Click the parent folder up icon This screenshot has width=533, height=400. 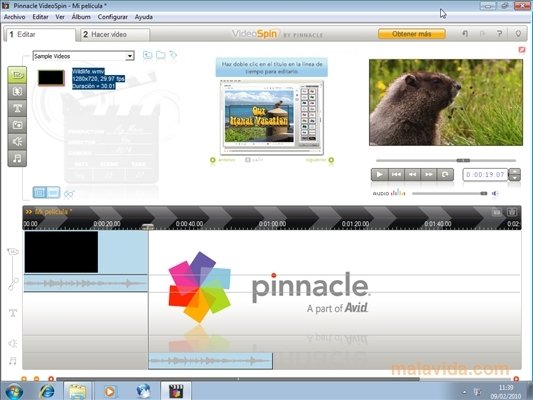(x=148, y=55)
